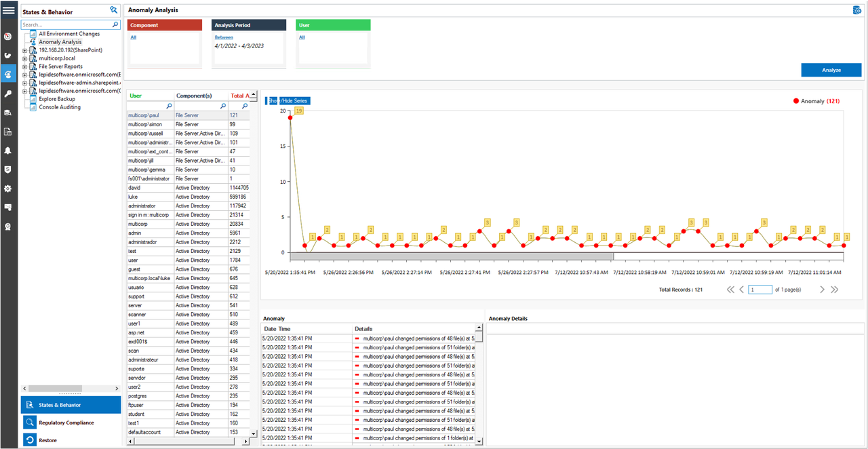The image size is (868, 449).
Task: Open the bell alerts icon in sidebar
Action: [x=9, y=151]
